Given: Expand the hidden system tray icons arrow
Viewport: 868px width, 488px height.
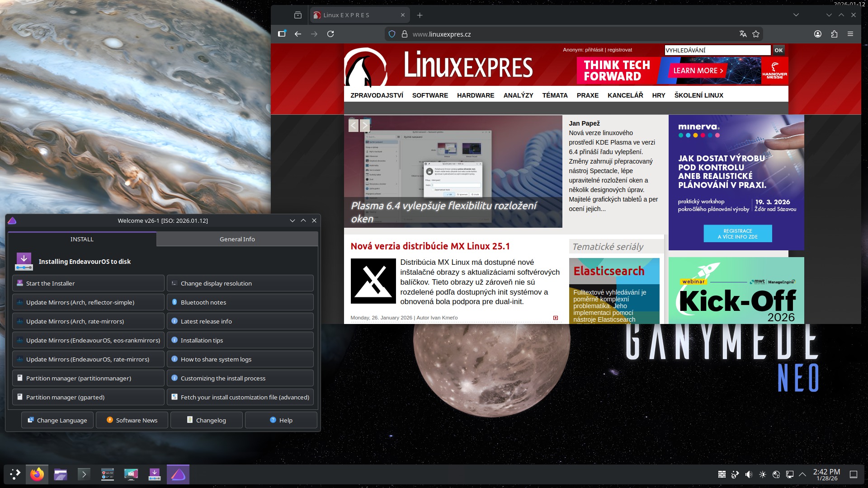Looking at the screenshot, I should coord(802,474).
